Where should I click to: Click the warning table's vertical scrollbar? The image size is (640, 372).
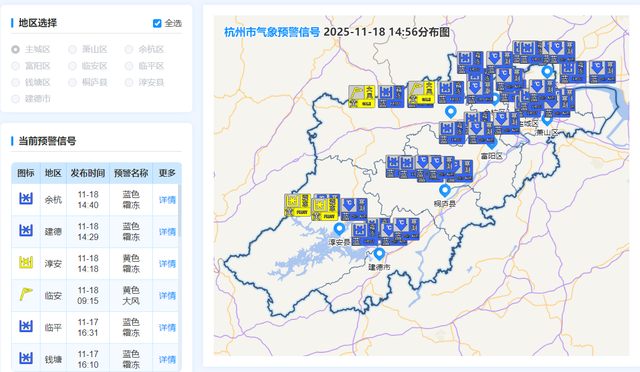(x=180, y=212)
